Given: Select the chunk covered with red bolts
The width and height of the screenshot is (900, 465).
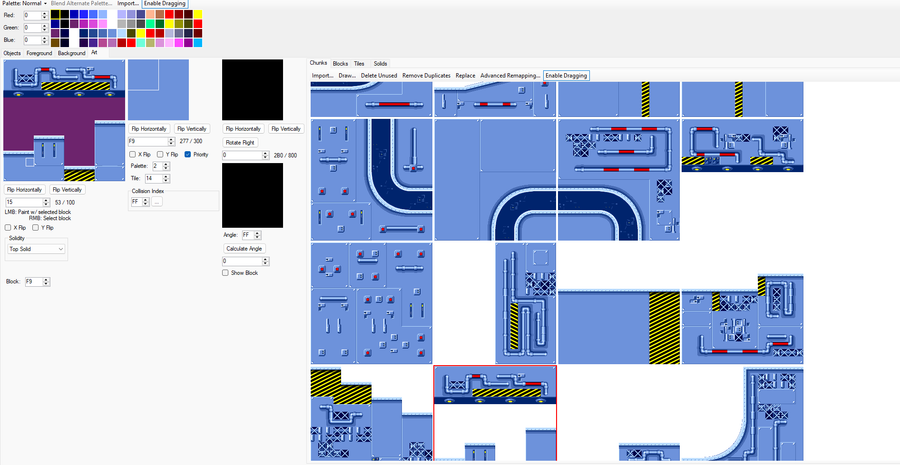Looking at the screenshot, I should (371, 303).
